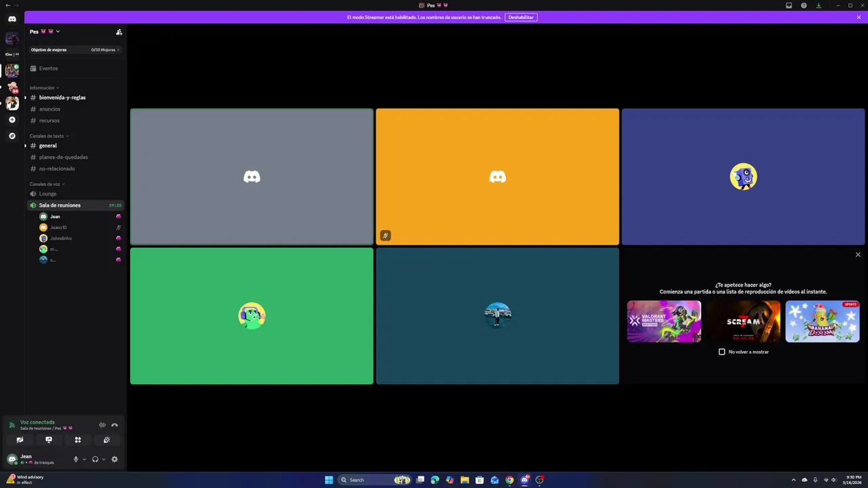Click the add a server plus icon
The image size is (868, 488).
click(12, 120)
